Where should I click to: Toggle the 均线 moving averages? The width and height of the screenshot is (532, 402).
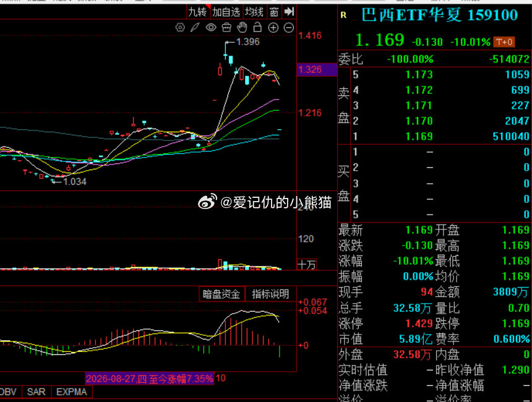point(254,12)
